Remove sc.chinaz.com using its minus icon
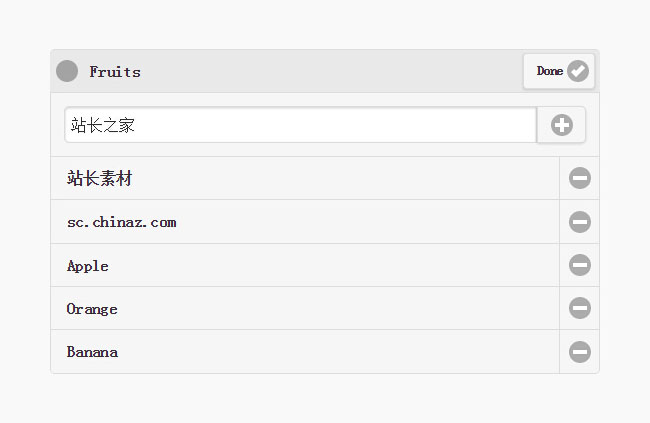 pyautogui.click(x=580, y=222)
